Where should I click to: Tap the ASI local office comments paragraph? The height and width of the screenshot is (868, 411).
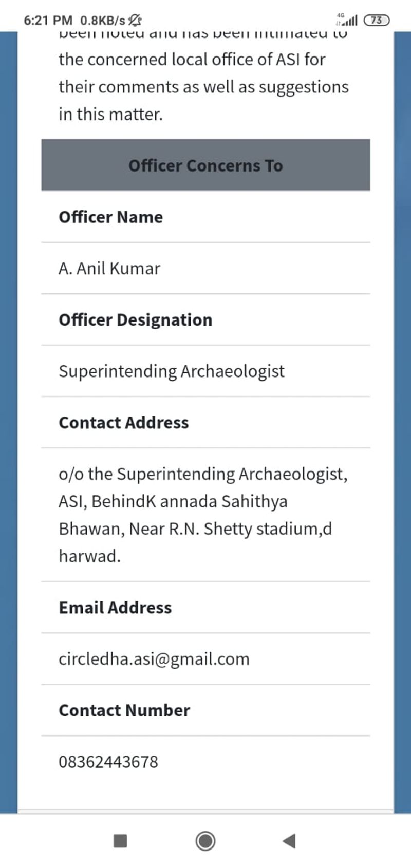click(x=203, y=86)
